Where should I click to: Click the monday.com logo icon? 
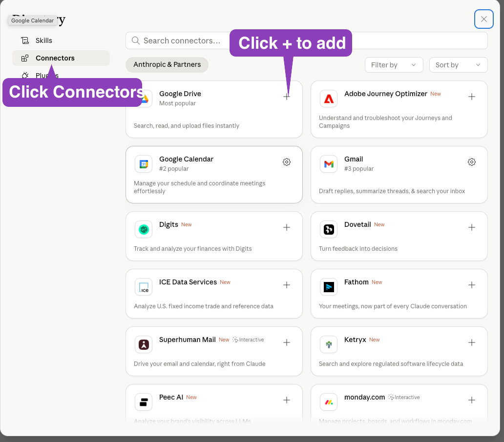pyautogui.click(x=329, y=402)
